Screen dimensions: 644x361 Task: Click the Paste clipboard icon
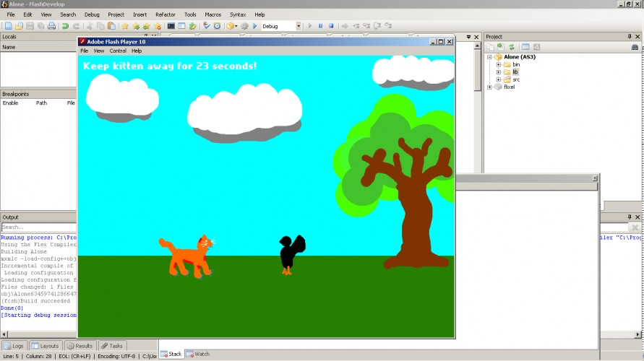coord(111,26)
